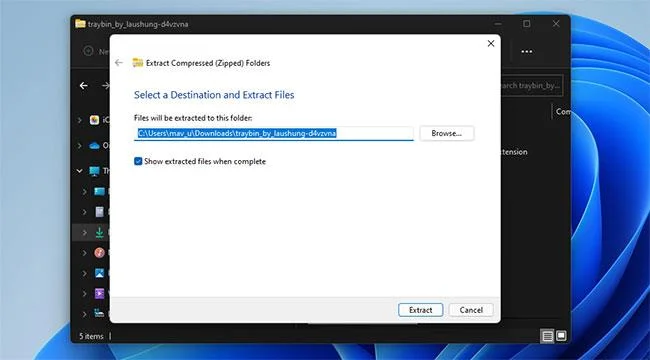The image size is (650, 360).
Task: Minimize the traybin Explorer window
Action: (x=498, y=24)
